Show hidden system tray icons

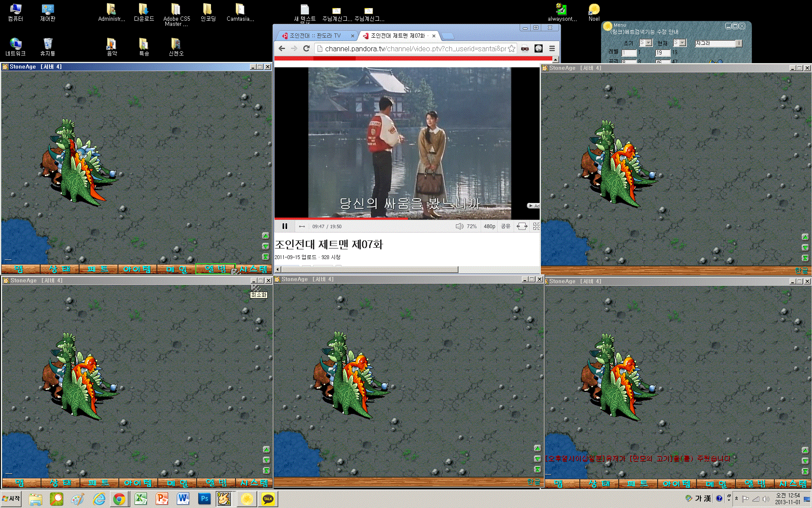736,499
